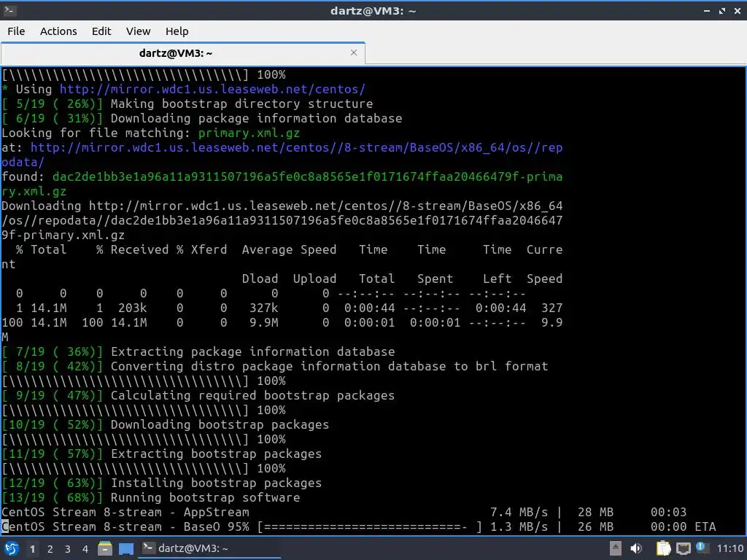Open the clipboard manager tray icon
The image size is (747, 560).
click(663, 548)
